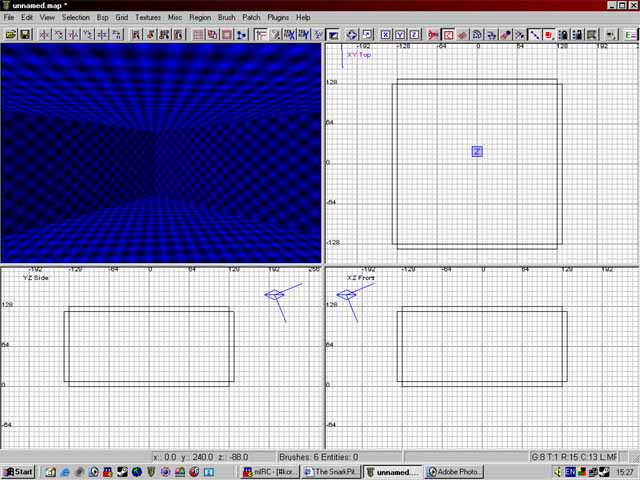The image size is (640, 480).
Task: Expand the Selection menu
Action: click(x=75, y=17)
